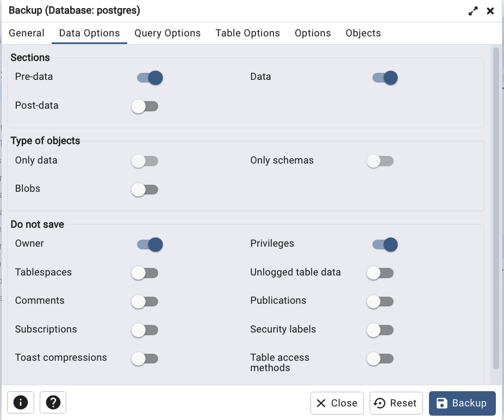Select the Options tab
504x420 pixels.
click(x=313, y=33)
